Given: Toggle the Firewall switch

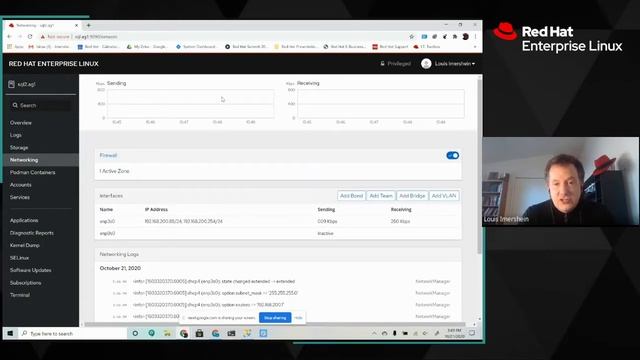Looking at the screenshot, I should point(452,156).
